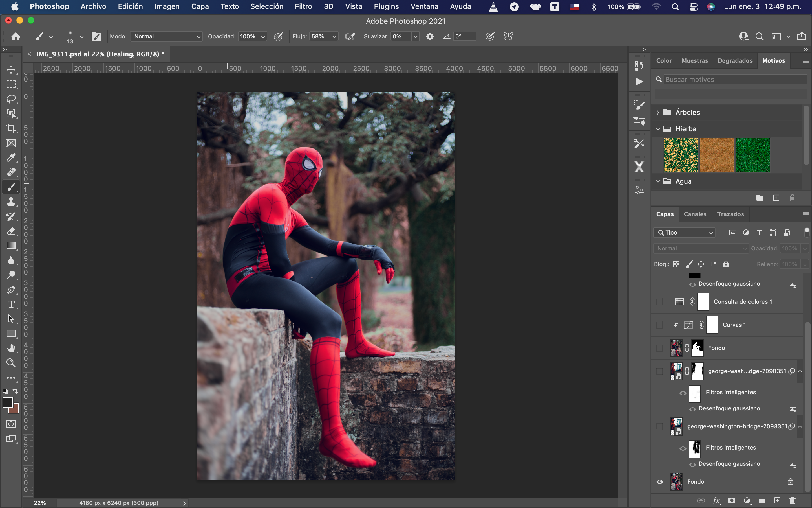Click the Home icon in options bar
812x508 pixels.
(16, 36)
